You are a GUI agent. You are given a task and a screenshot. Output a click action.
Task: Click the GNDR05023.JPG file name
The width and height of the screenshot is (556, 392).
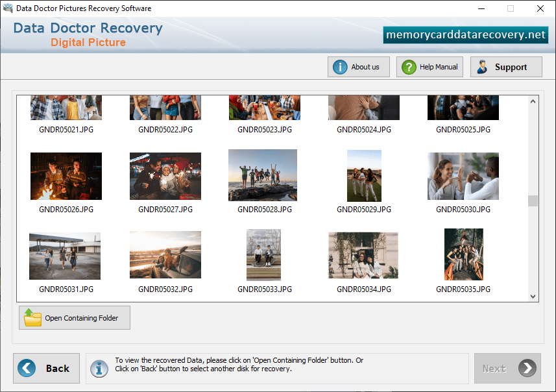tap(265, 130)
